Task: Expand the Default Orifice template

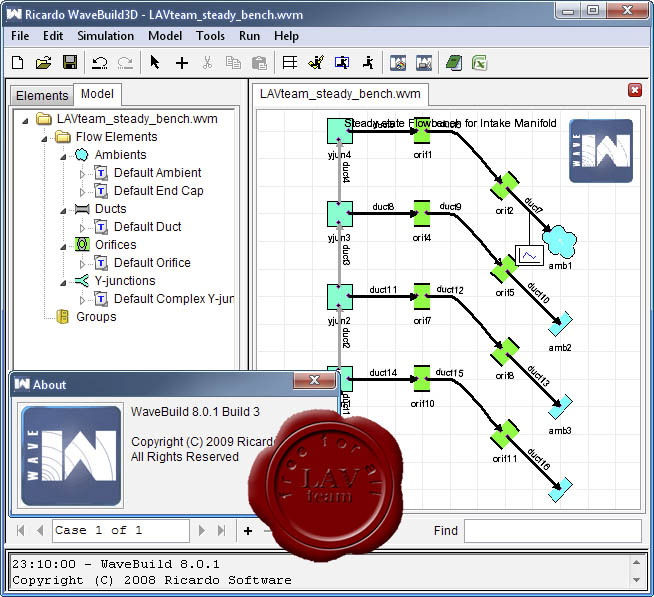Action: pos(82,264)
